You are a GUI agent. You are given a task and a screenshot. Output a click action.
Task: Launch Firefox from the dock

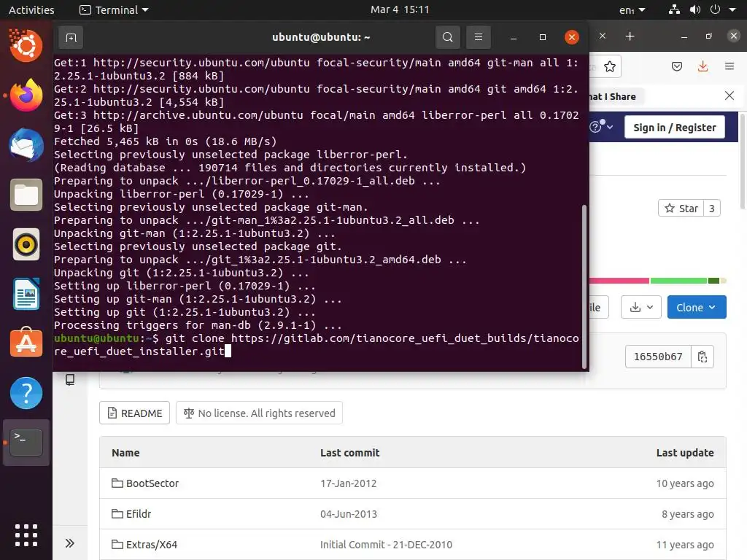tap(26, 96)
